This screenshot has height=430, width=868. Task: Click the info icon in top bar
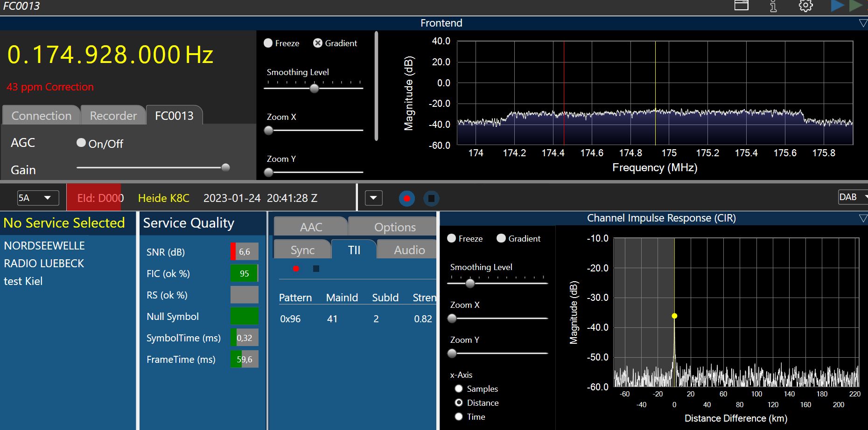coord(773,6)
